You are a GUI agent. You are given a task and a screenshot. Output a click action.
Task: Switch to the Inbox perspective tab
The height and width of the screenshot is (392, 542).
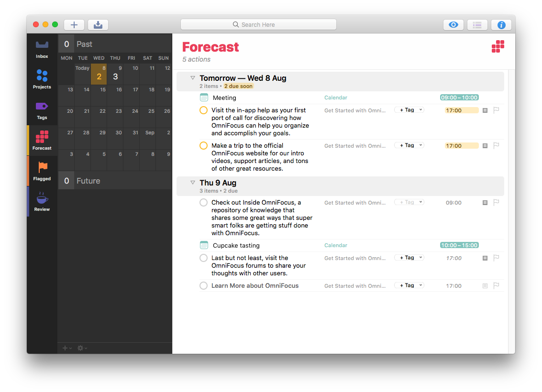pyautogui.click(x=42, y=49)
